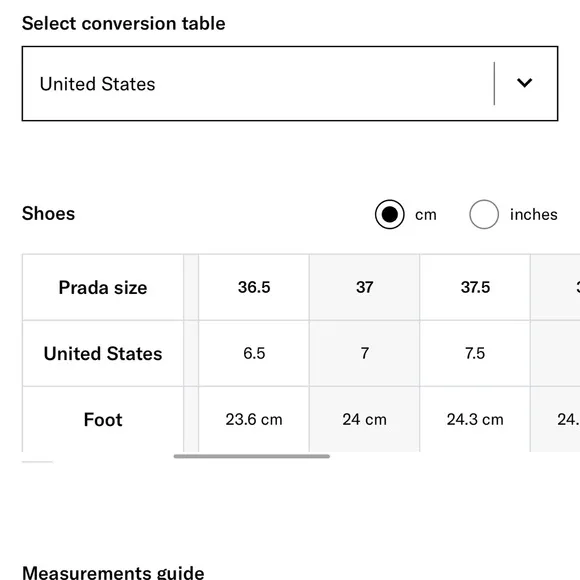The width and height of the screenshot is (580, 580).
Task: Select the cm radio button
Action: 389,214
